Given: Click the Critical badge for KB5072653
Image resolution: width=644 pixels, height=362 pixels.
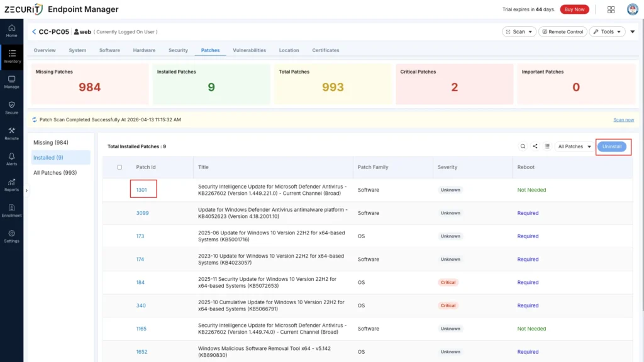Looking at the screenshot, I should tap(448, 282).
